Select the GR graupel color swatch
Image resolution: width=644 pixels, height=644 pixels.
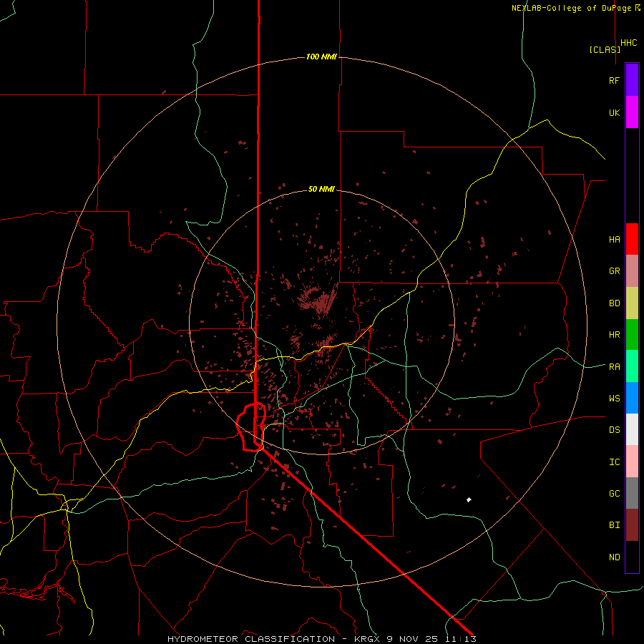[632, 271]
